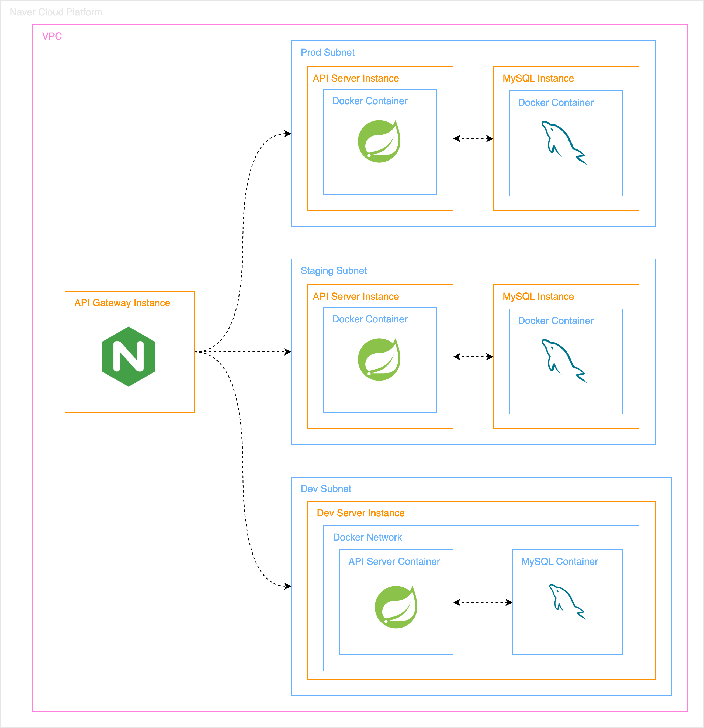This screenshot has width=704, height=728.
Task: Click the Spring leaf in API Server Container
Action: point(396,607)
